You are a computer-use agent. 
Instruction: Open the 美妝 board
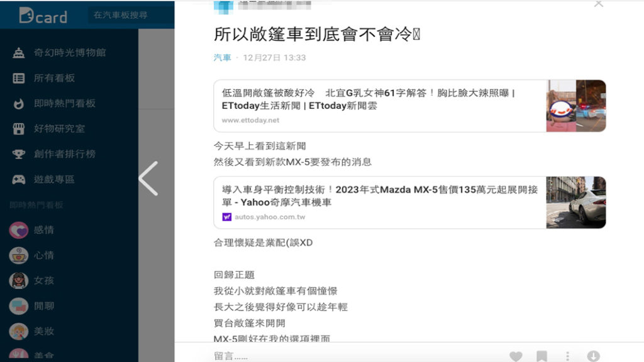43,331
